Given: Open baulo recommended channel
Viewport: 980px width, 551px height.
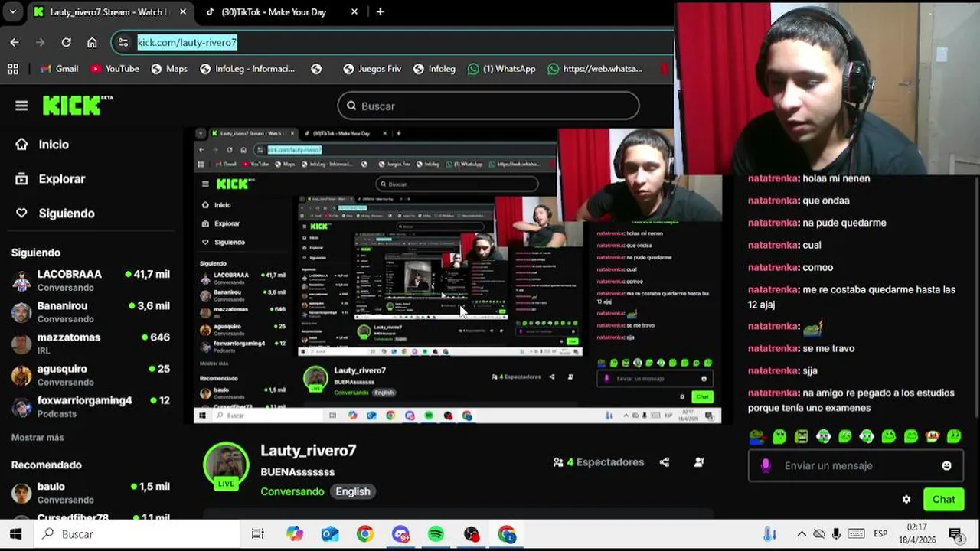Looking at the screenshot, I should [x=90, y=492].
